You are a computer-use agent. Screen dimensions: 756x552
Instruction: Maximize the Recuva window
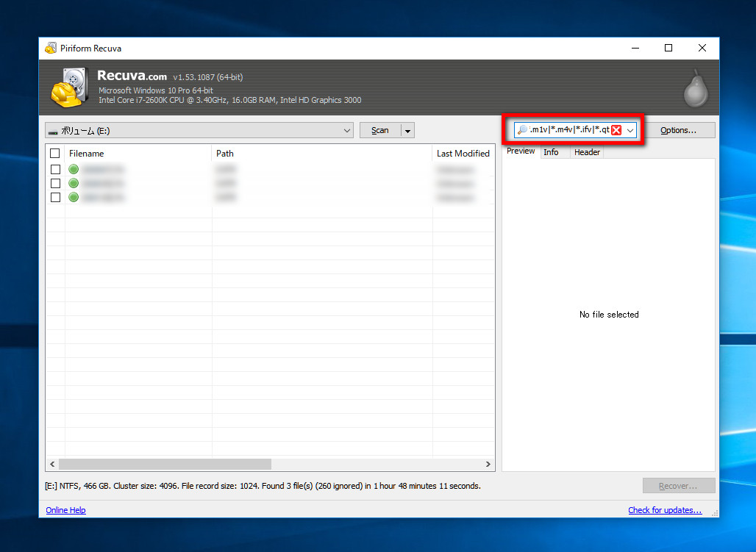click(668, 48)
